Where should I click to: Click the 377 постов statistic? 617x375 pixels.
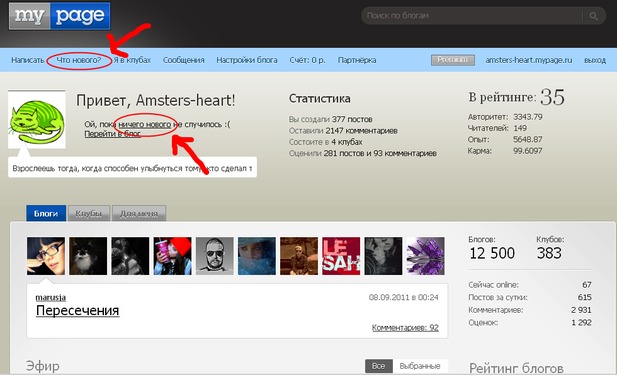pos(352,119)
